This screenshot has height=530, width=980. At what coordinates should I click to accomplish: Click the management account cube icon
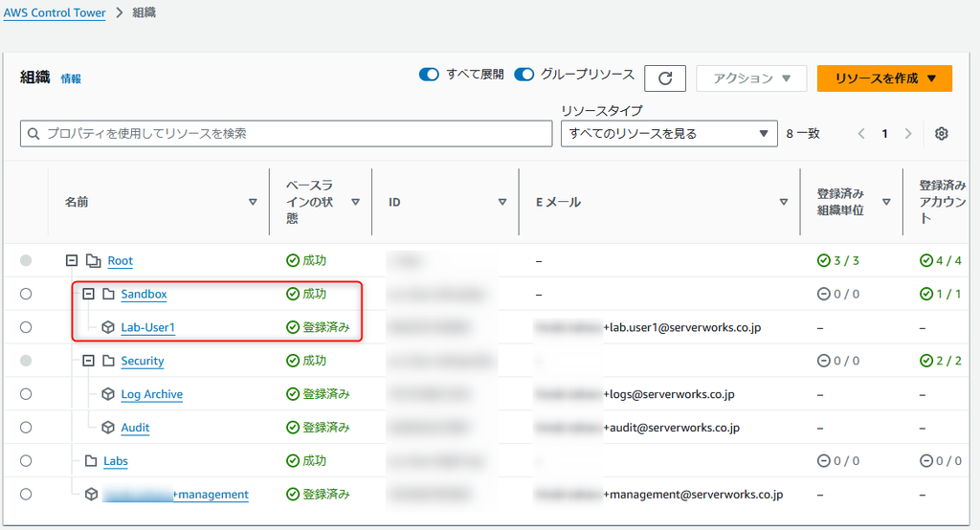[x=91, y=495]
